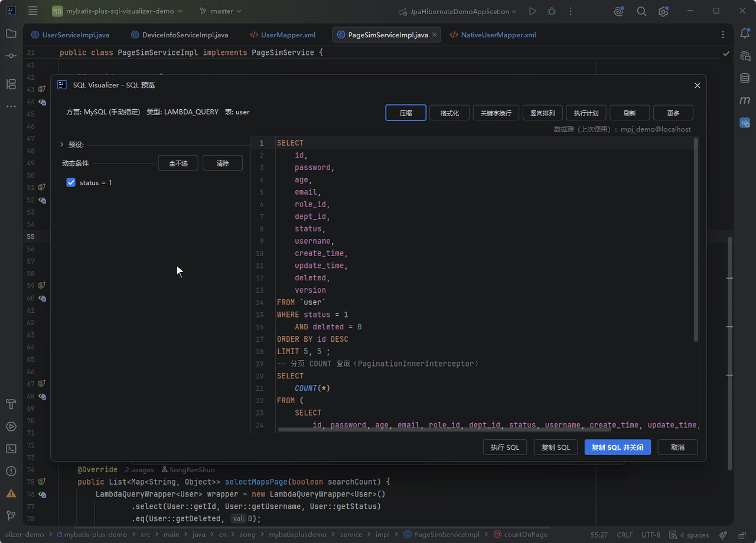Open the master branch dropdown

tap(221, 11)
